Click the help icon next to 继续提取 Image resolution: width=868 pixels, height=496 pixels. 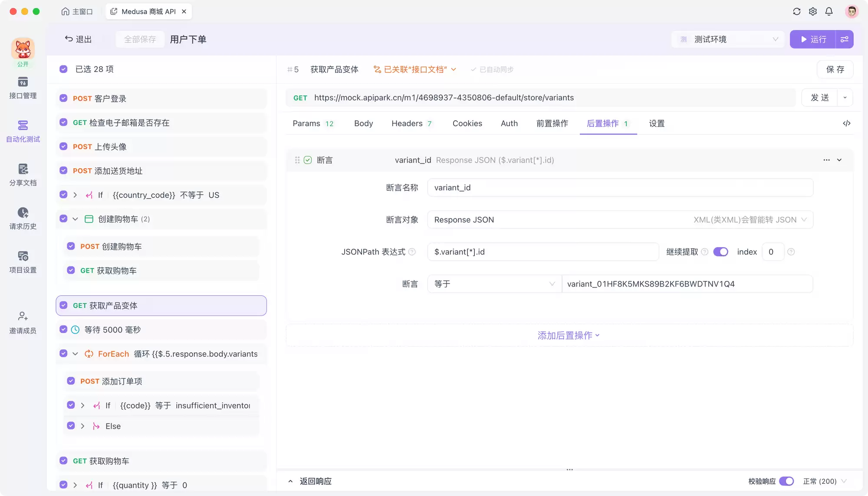coord(705,252)
